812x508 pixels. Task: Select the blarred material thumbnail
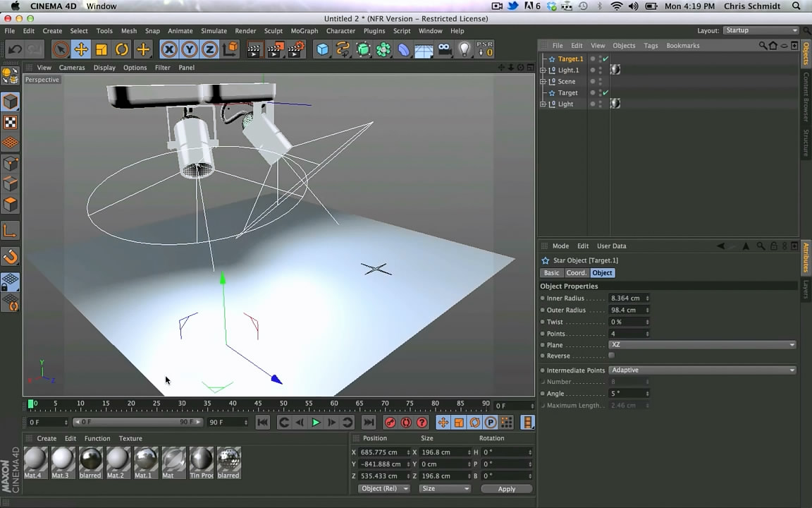pyautogui.click(x=90, y=459)
